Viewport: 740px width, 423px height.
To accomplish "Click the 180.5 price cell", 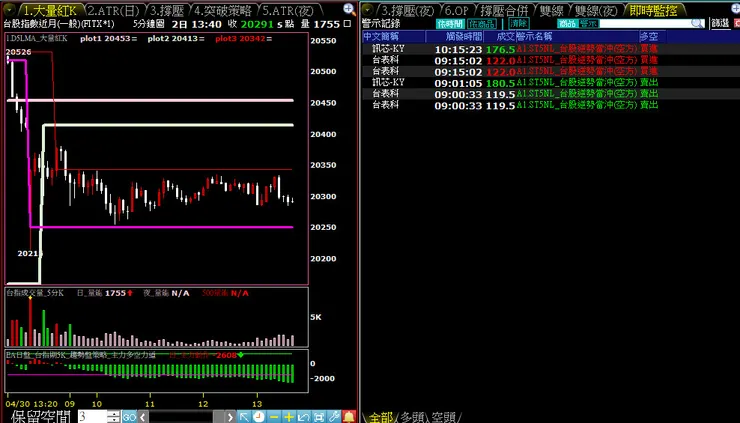I will point(500,83).
